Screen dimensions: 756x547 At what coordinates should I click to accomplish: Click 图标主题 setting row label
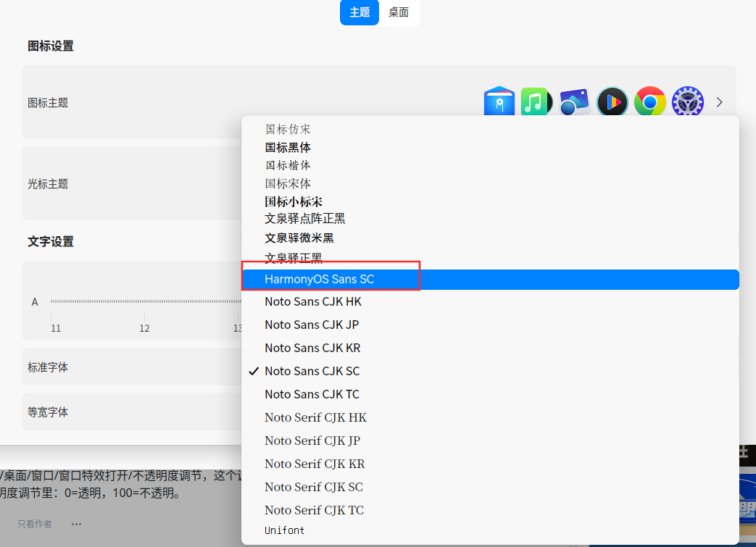click(48, 103)
